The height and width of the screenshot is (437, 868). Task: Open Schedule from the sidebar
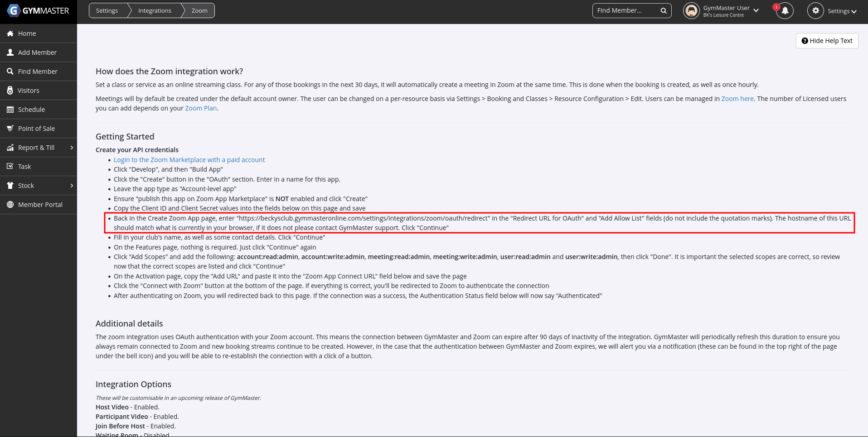coord(31,110)
